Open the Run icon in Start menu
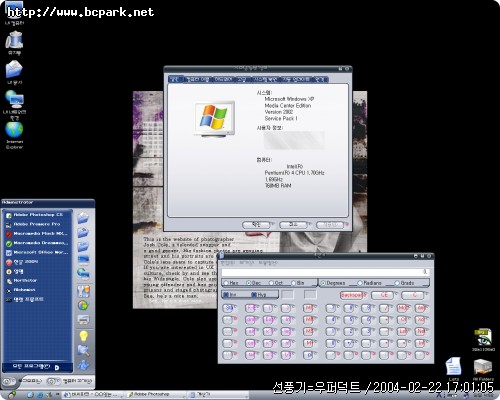500x400 pixels. [x=83, y=365]
